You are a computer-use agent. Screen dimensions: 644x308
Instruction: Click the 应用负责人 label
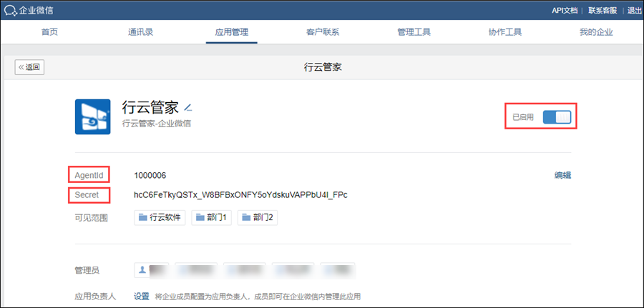(95, 296)
